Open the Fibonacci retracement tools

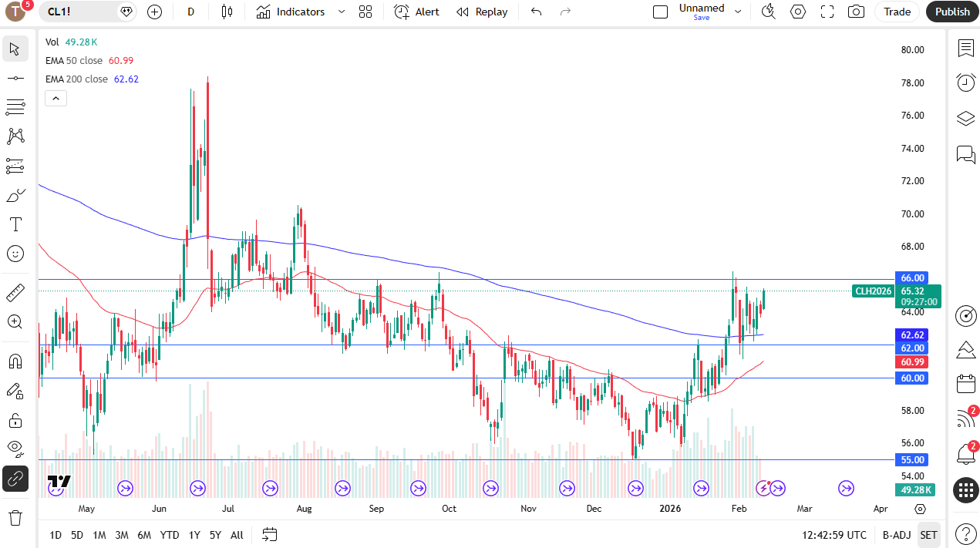15,107
